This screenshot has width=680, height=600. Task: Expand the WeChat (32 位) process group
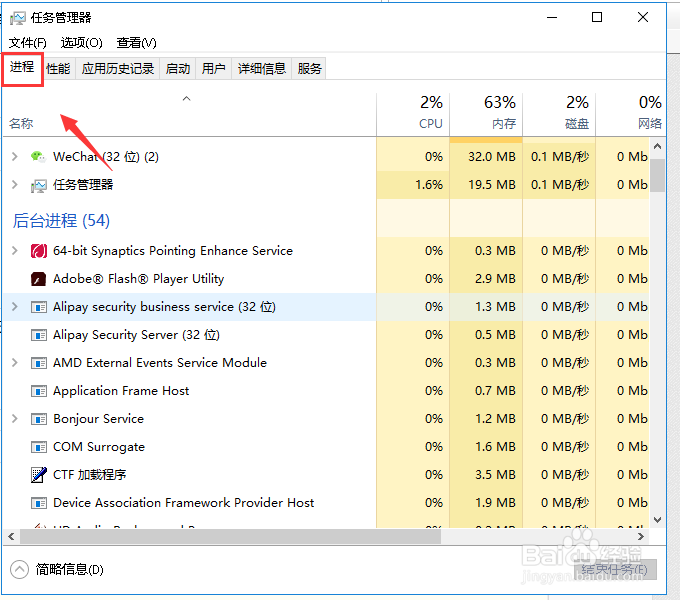[x=15, y=157]
